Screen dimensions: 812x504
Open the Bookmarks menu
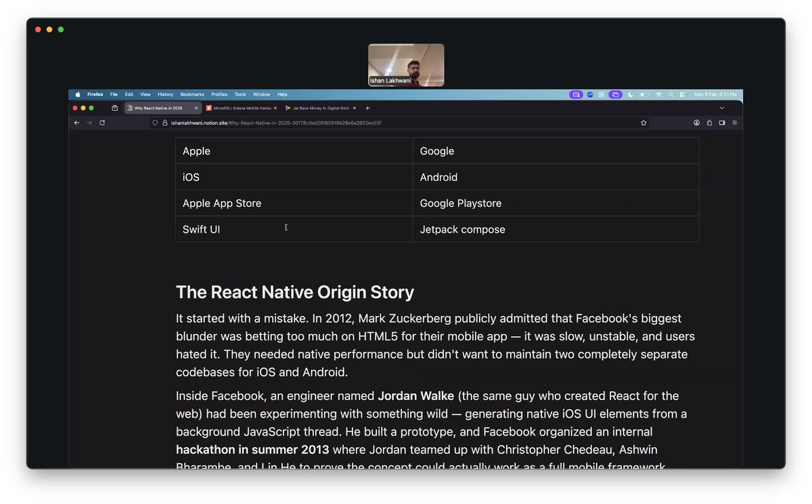(192, 95)
